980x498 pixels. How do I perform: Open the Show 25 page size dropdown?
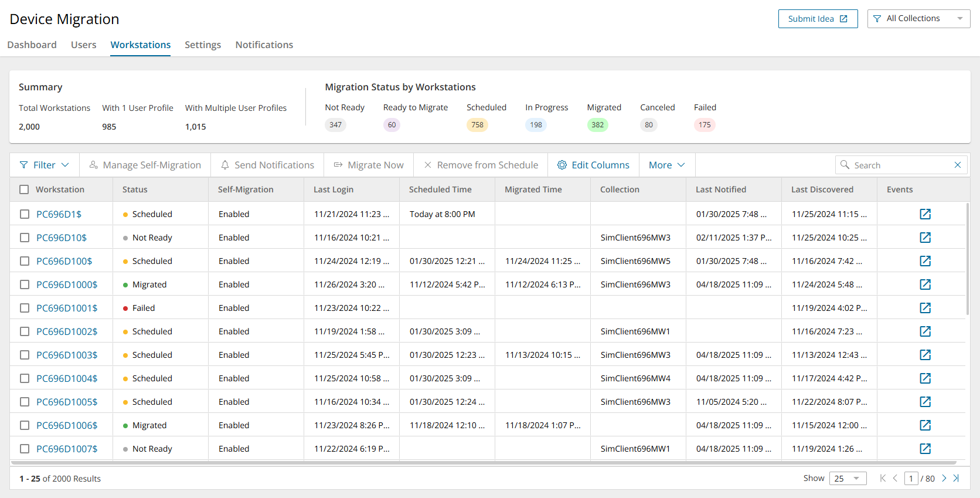pos(848,478)
